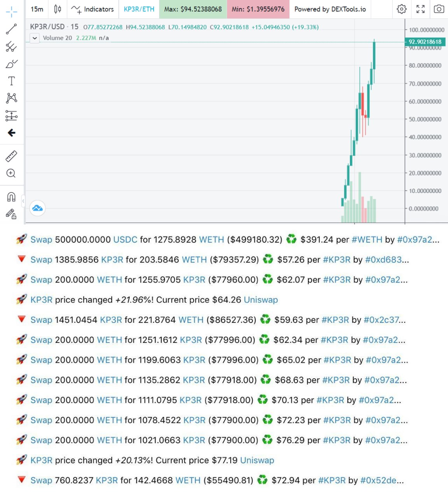Open the Swap link for 500000.0000 USDC
This screenshot has height=498, width=448.
[x=41, y=239]
